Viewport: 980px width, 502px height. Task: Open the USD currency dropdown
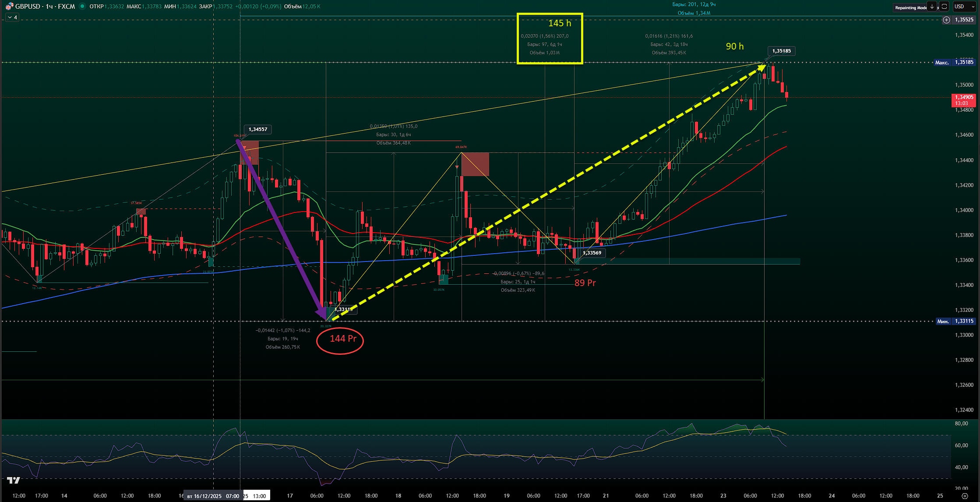[x=965, y=7]
